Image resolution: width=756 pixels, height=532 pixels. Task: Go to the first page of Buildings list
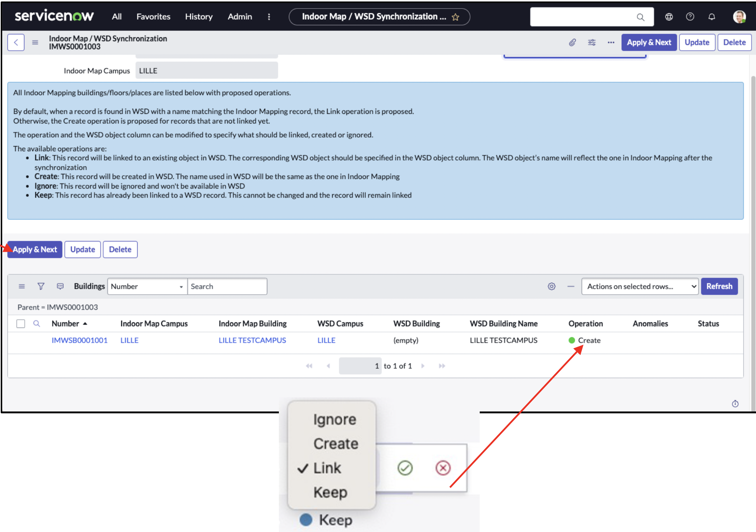point(309,366)
